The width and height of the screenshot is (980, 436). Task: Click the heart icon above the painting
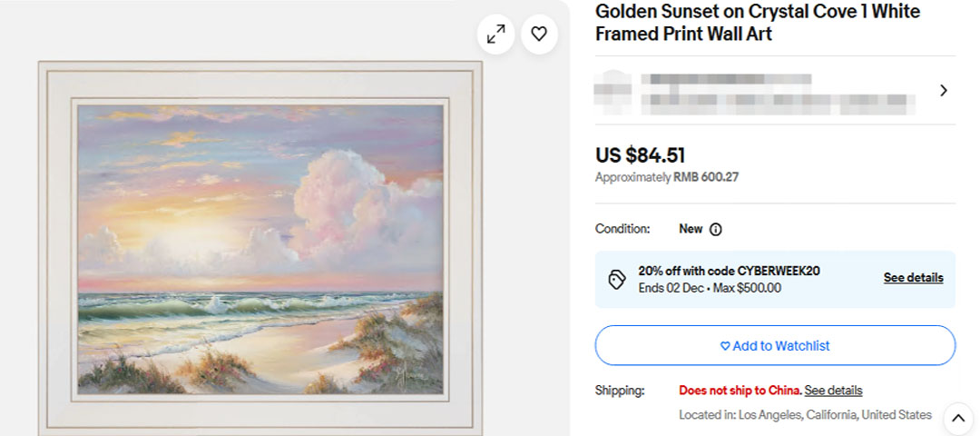pos(539,35)
